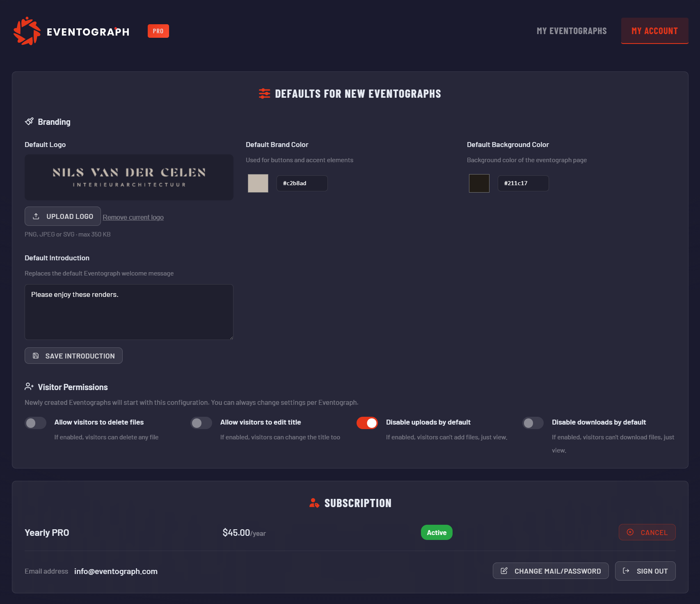Click the paintbrush Branding icon
Image resolution: width=700 pixels, height=604 pixels.
29,122
